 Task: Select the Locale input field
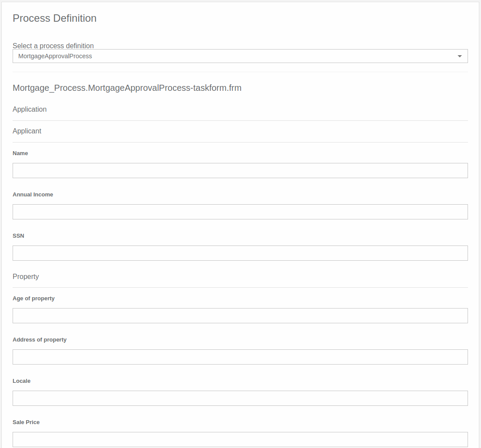240,398
